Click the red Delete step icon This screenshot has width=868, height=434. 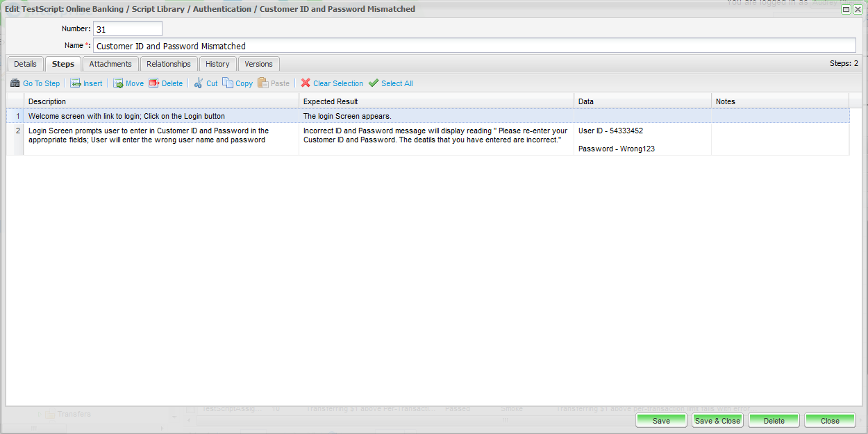click(x=154, y=83)
